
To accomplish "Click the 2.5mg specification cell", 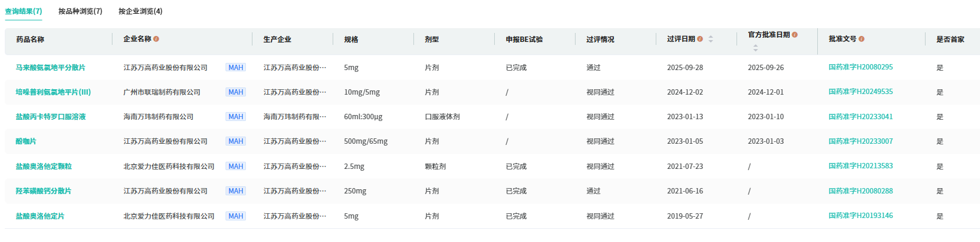I will 354,167.
